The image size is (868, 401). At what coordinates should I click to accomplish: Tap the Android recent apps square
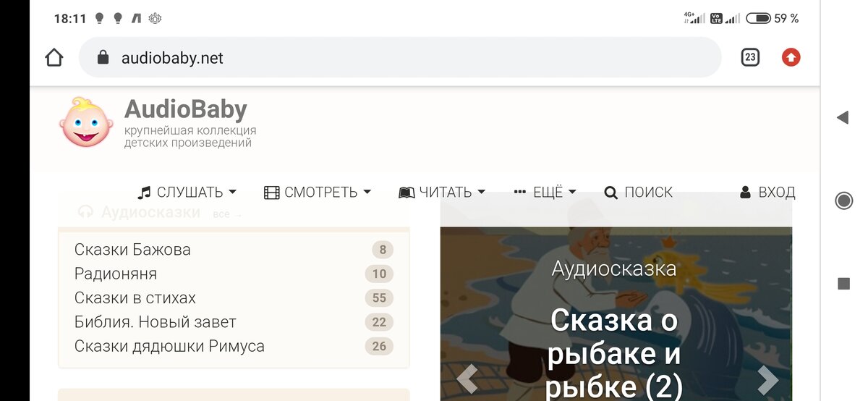(843, 284)
